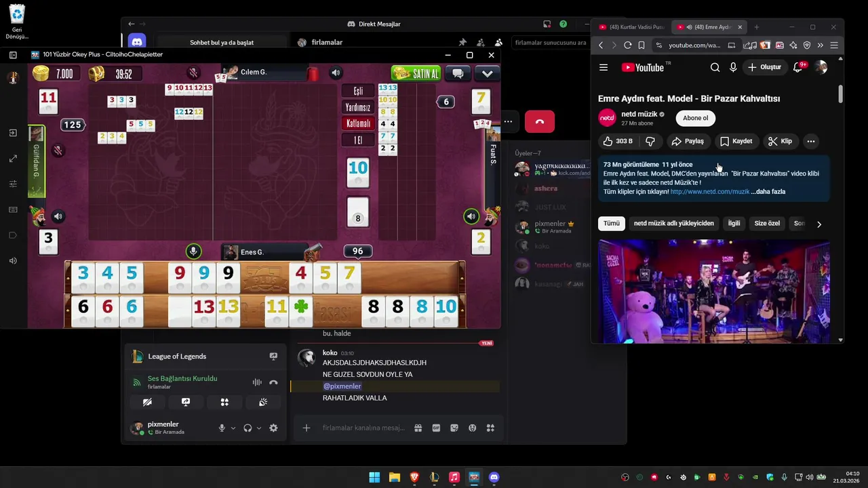Click the exit icon in emulator sidebar

[x=13, y=133]
